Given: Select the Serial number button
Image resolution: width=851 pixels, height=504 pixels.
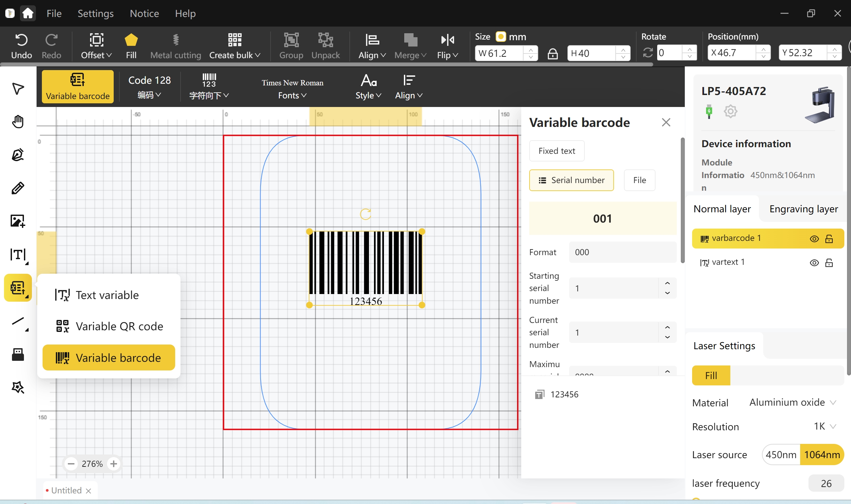Looking at the screenshot, I should click(571, 180).
